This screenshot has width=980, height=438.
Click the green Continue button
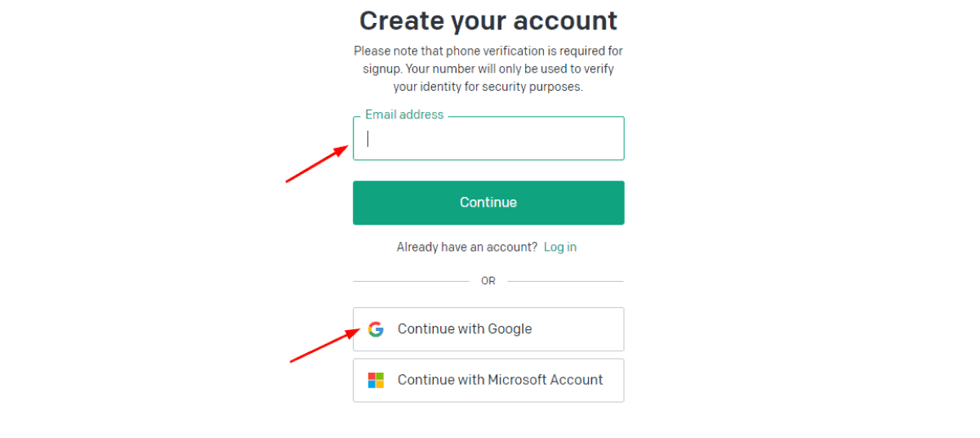coord(488,203)
